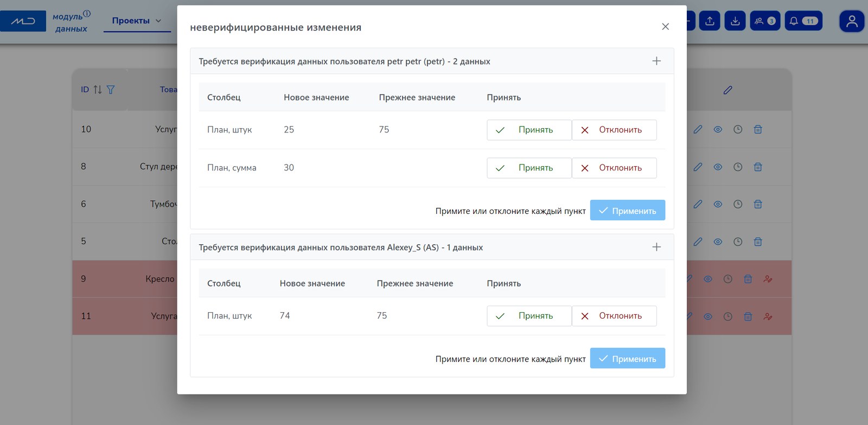Edit row 10 using its pencil icon
Screen dimensions: 868x425
[698, 129]
